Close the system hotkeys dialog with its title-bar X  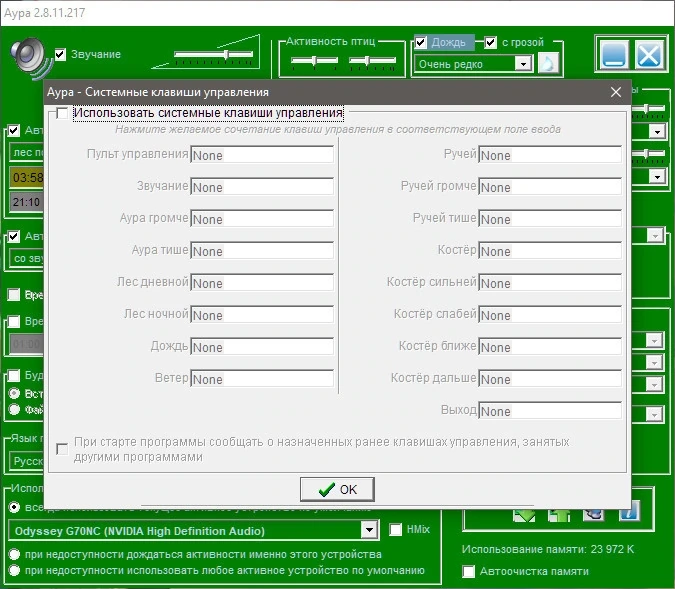tap(616, 92)
